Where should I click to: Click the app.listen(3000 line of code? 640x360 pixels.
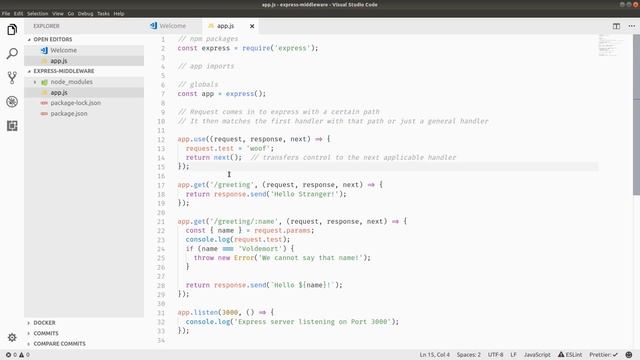tap(225, 312)
